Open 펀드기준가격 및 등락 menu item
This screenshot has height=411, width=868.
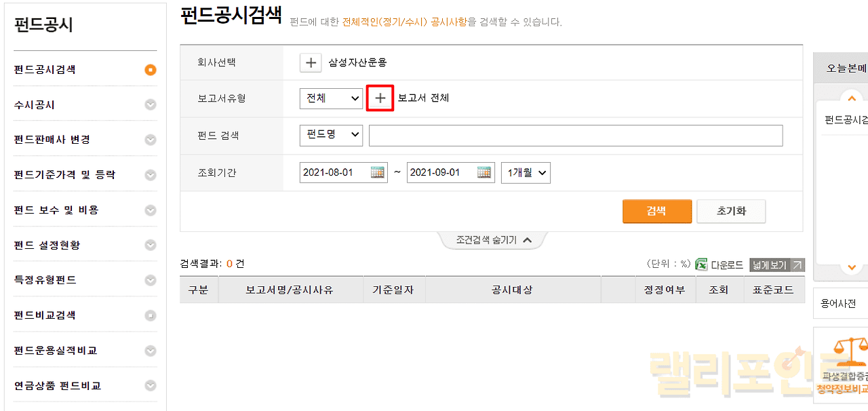(x=64, y=175)
